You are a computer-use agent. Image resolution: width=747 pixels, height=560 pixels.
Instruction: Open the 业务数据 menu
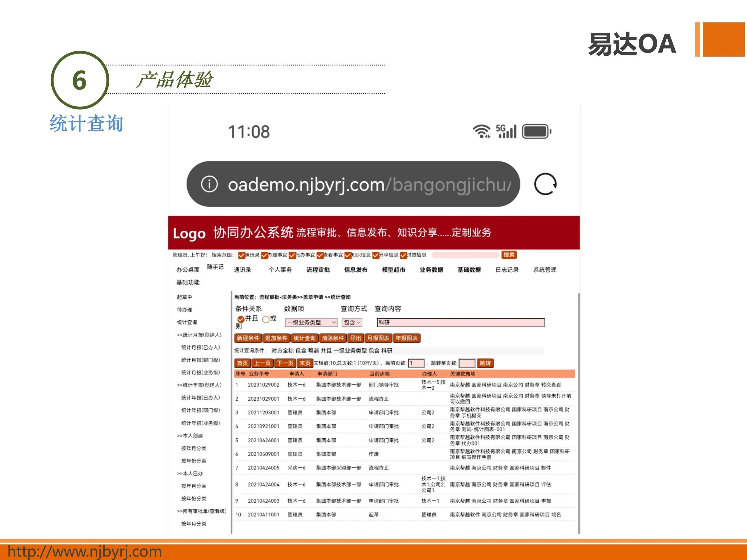click(432, 270)
